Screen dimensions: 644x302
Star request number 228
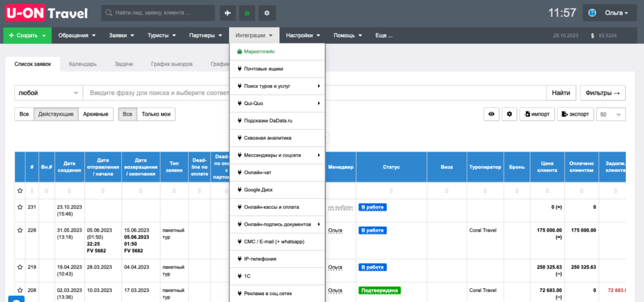[19, 230]
